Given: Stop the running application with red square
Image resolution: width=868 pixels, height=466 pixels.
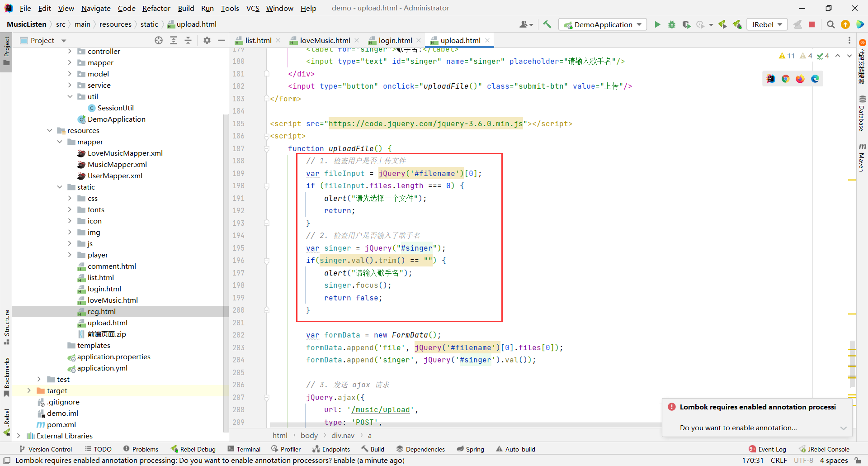Looking at the screenshot, I should click(x=812, y=24).
